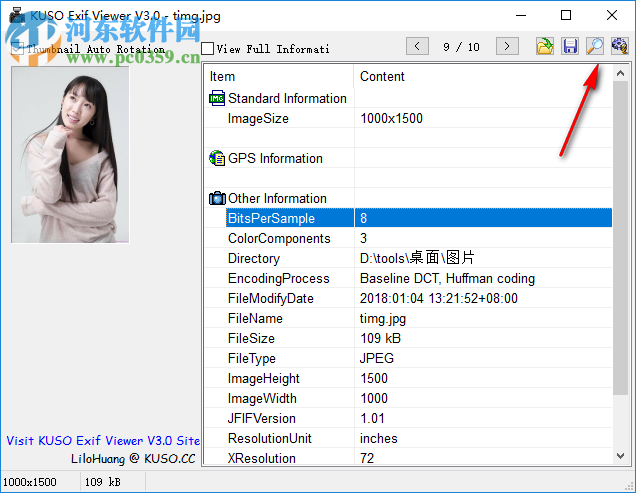Screen dimensions: 636x493
Task: Select the FileModifyDate row
Action: [x=408, y=298]
